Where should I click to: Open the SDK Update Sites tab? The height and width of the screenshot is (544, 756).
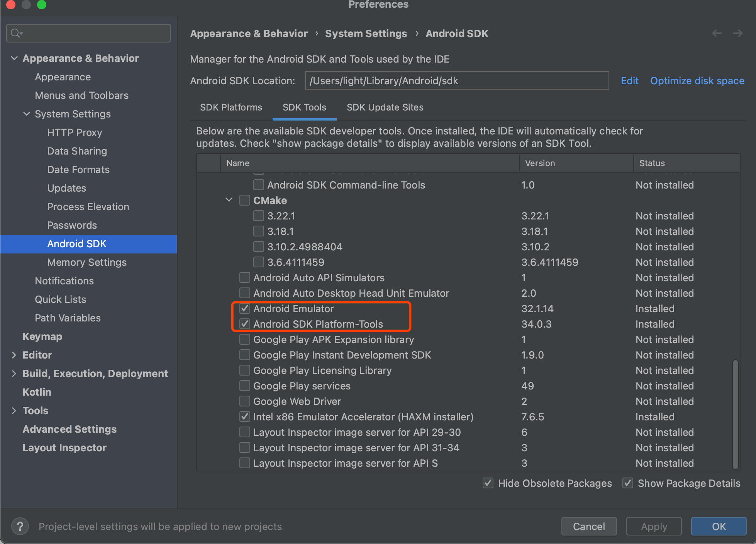point(385,107)
